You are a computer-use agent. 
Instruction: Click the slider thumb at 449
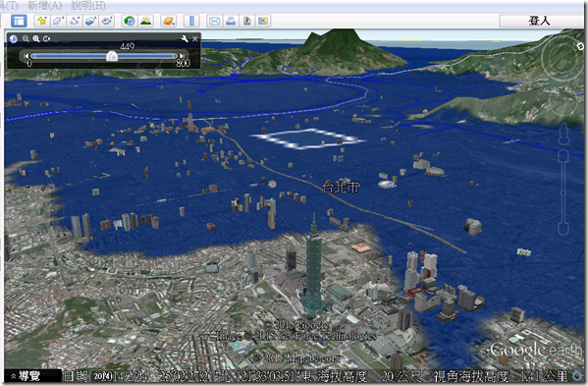[112, 56]
